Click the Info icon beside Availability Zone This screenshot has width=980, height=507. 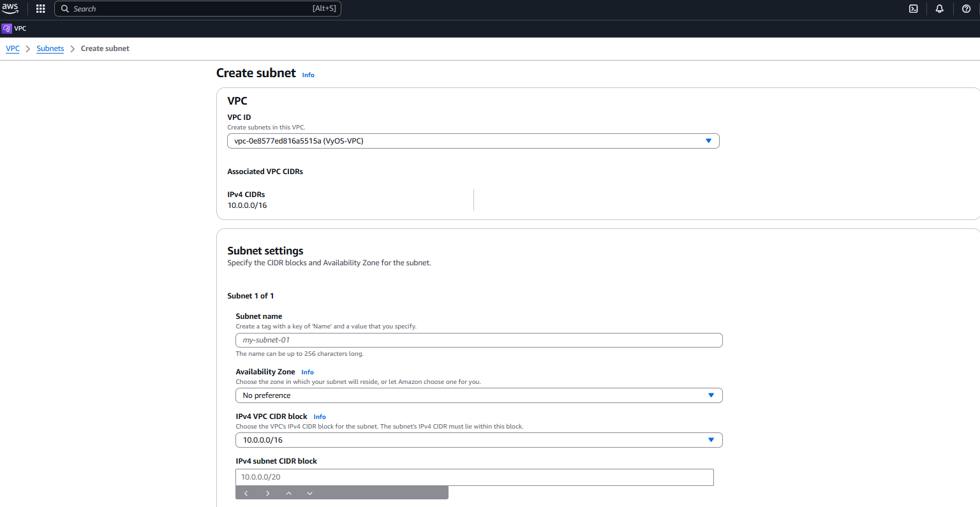pyautogui.click(x=307, y=372)
